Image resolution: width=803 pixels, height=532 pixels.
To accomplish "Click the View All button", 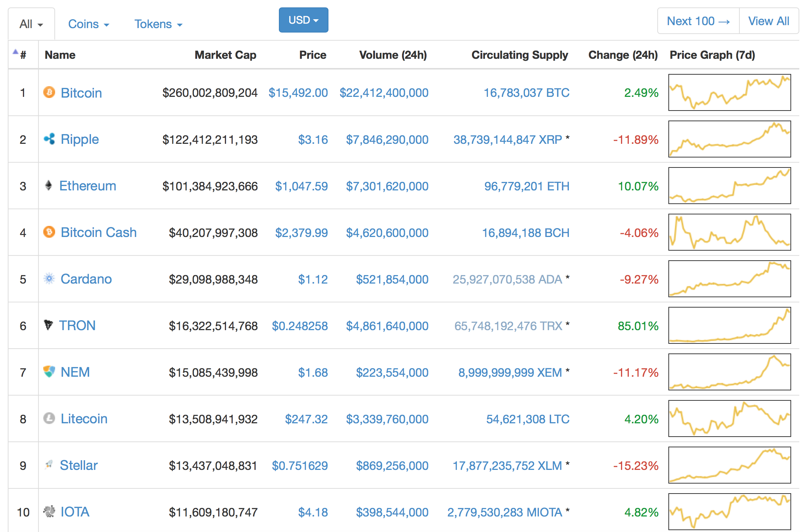I will pyautogui.click(x=769, y=21).
